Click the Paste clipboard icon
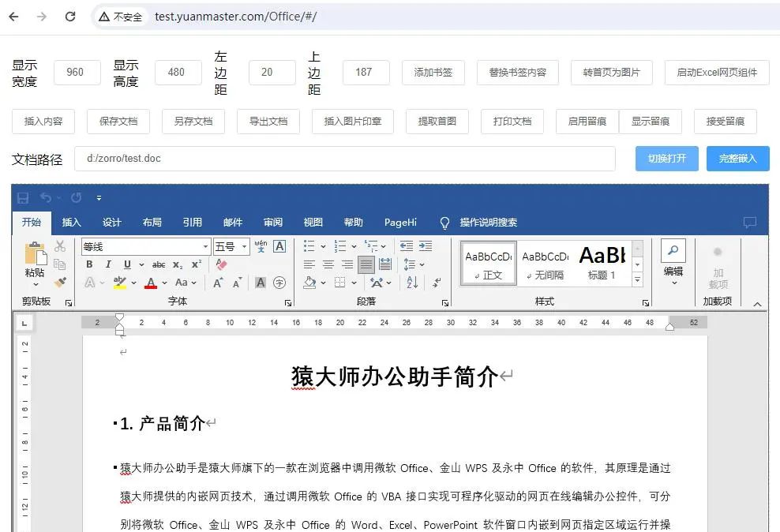The image size is (780, 532). coord(36,253)
